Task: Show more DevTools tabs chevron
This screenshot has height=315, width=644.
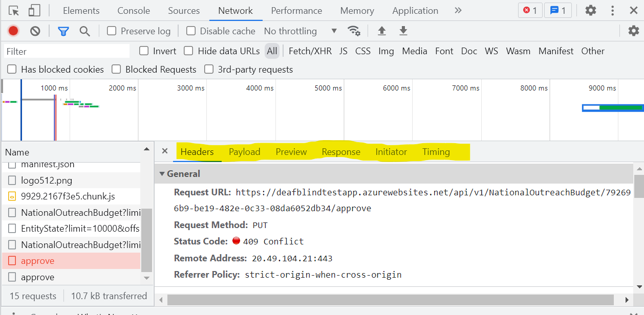Action: click(x=458, y=11)
